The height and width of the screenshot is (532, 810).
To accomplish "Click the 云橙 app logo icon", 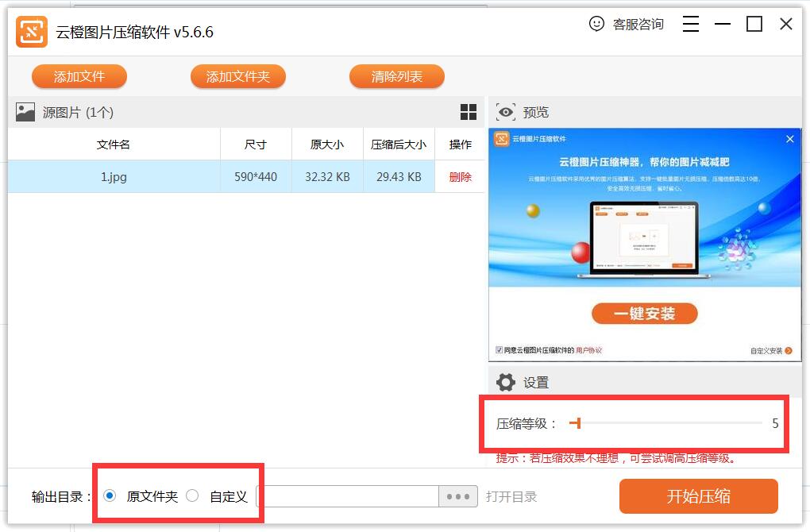I will [32, 32].
